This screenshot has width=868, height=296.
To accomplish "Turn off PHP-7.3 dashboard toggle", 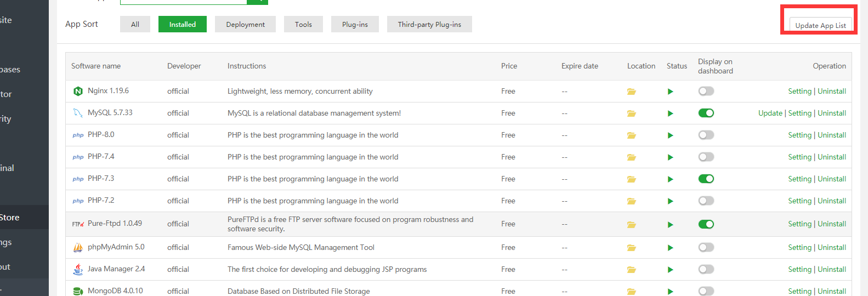I will click(x=706, y=179).
